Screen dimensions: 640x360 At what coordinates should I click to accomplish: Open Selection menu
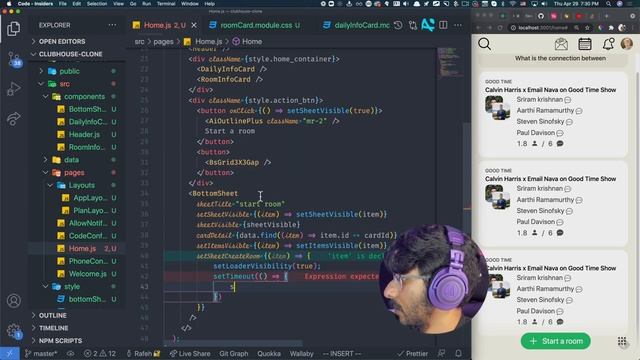pyautogui.click(x=97, y=4)
